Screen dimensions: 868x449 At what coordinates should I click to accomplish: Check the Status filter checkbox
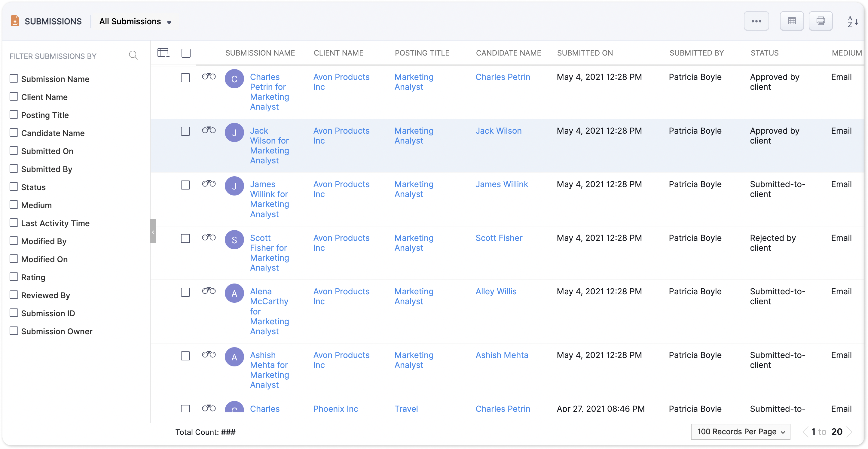[x=14, y=187]
